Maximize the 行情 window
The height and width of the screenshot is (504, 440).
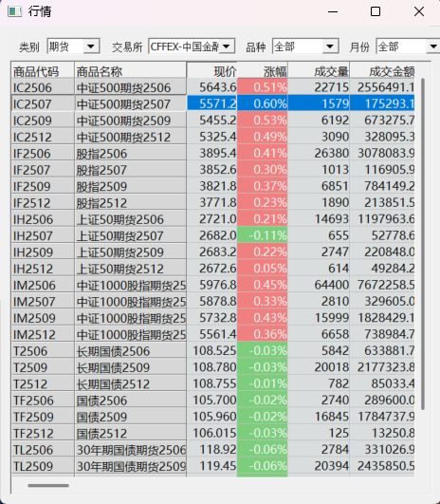(376, 11)
